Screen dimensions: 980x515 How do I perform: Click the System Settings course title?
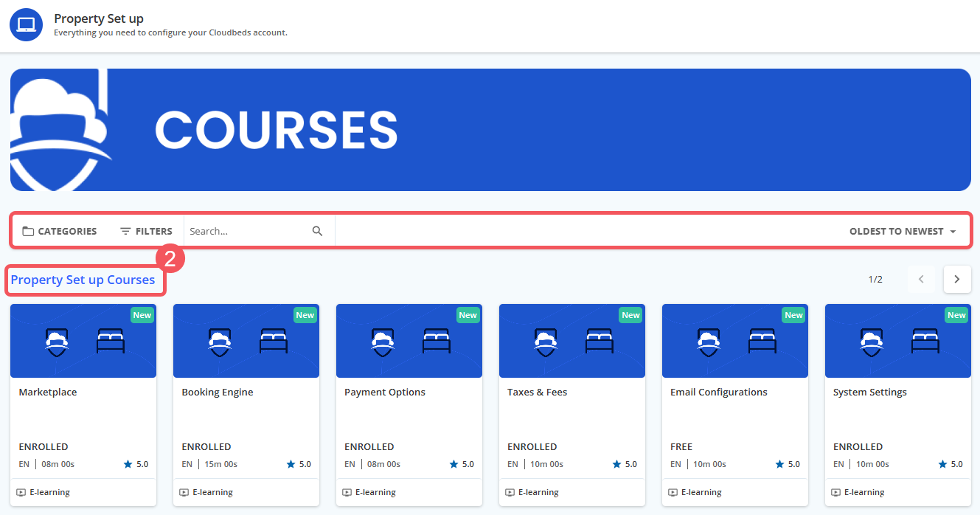point(870,393)
